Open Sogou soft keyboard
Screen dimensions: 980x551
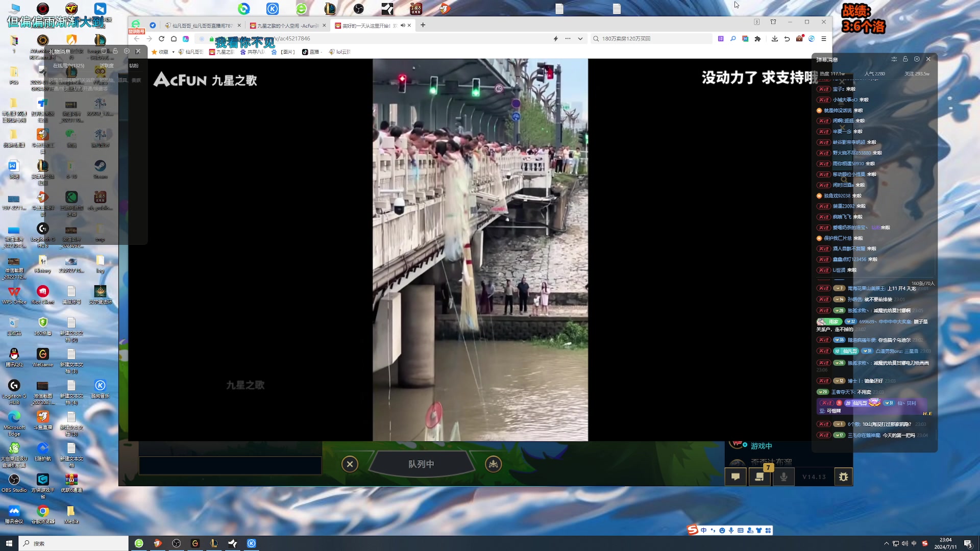pos(741,531)
